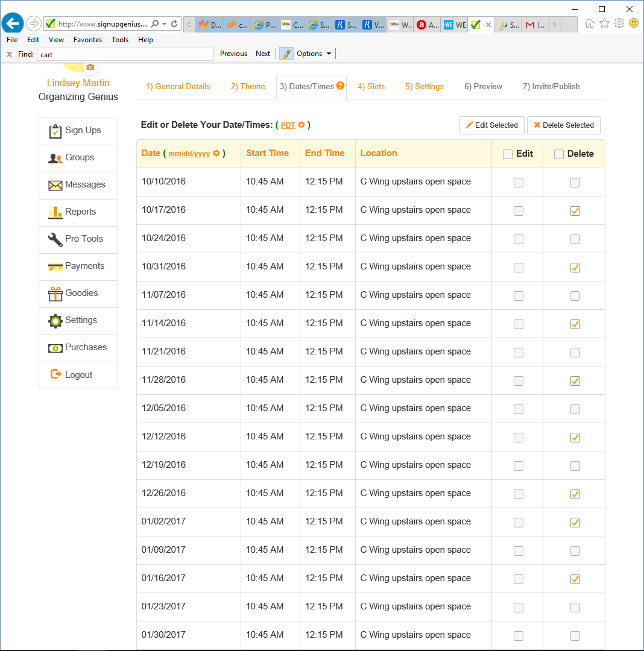This screenshot has height=651, width=644.
Task: Close the active browser tab
Action: point(488,25)
